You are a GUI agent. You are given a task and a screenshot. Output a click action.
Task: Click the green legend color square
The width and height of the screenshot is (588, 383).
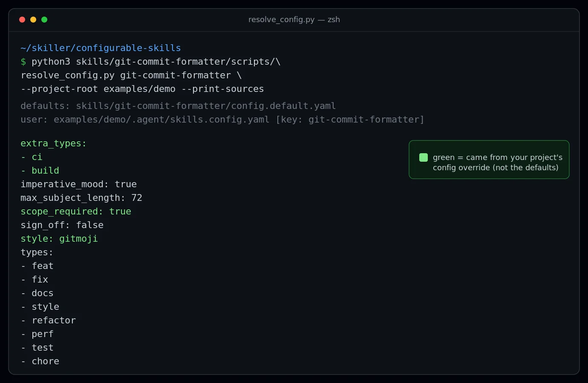[424, 157]
